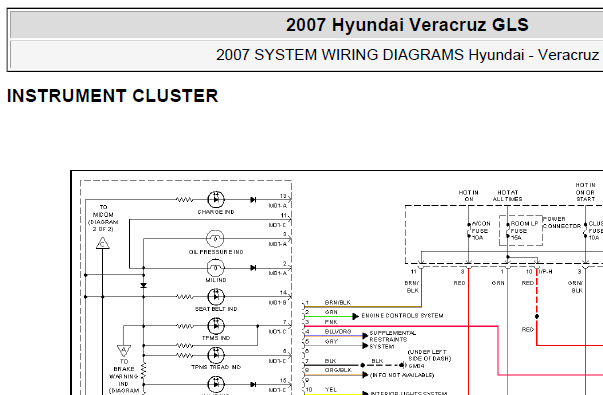Click the triangle 'A' reference marker
Viewport: 603px width, 395px height.
[123, 350]
